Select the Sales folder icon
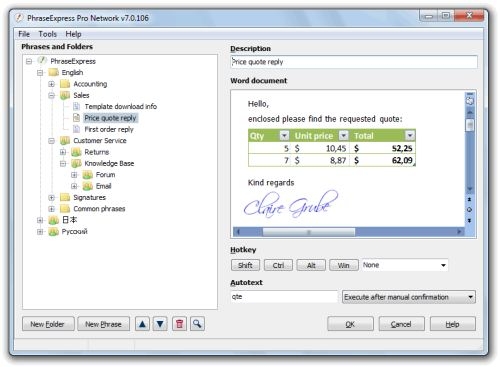Screen dimensions: 500x367 point(65,95)
